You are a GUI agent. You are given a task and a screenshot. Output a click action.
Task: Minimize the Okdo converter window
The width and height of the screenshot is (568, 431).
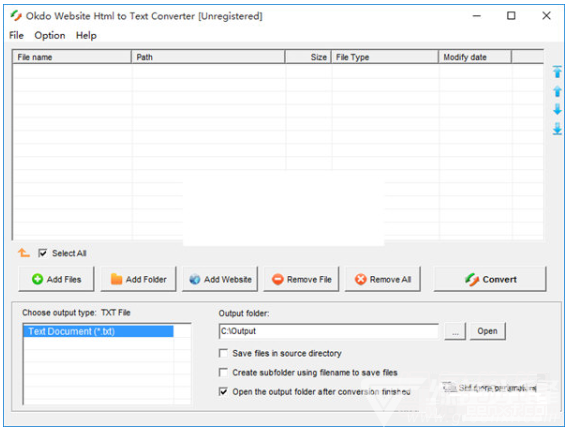pos(477,16)
